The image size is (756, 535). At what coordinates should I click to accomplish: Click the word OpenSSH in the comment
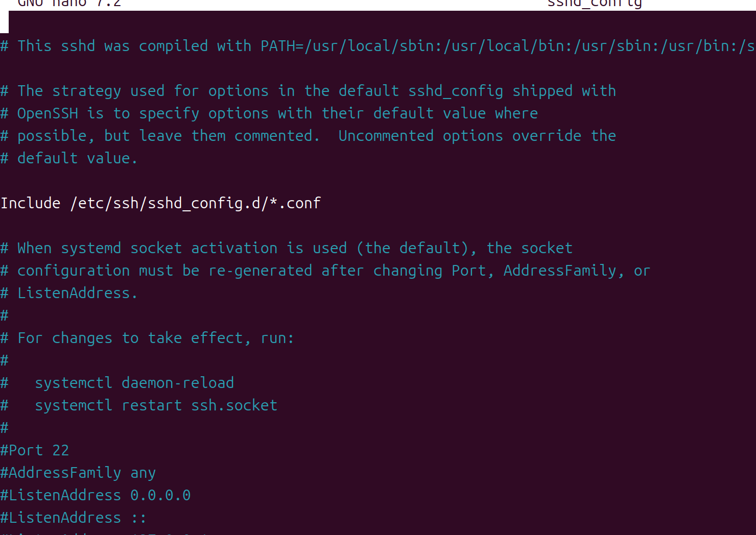point(48,113)
